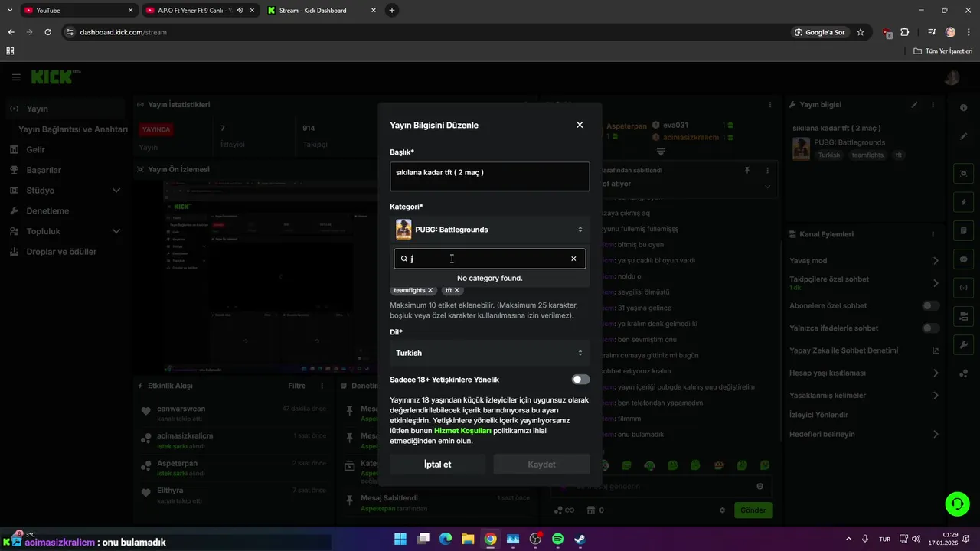Open the Dil dropdown showing Turkish
Screen dimensions: 980x551
click(x=490, y=353)
